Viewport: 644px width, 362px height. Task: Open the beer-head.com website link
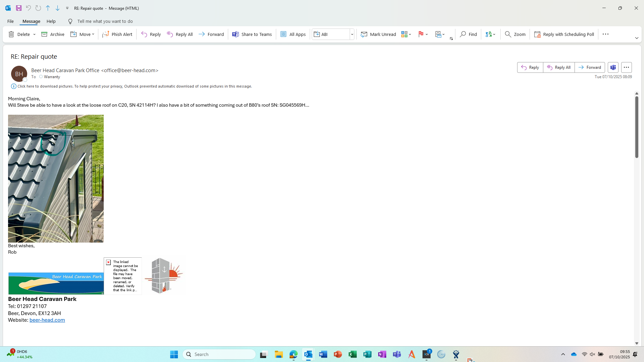47,320
